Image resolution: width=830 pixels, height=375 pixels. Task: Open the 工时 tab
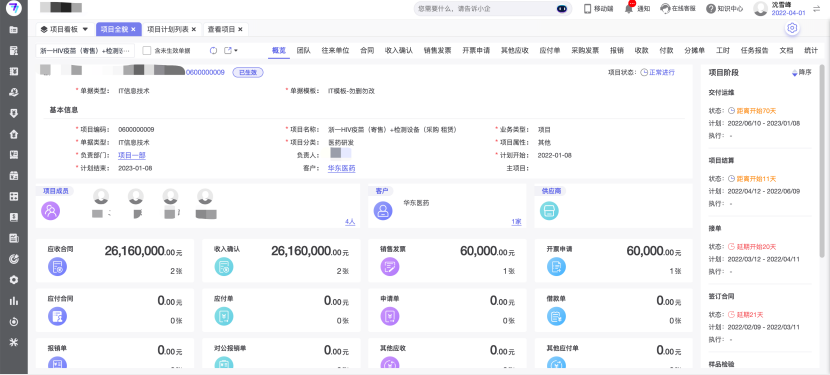coord(723,50)
